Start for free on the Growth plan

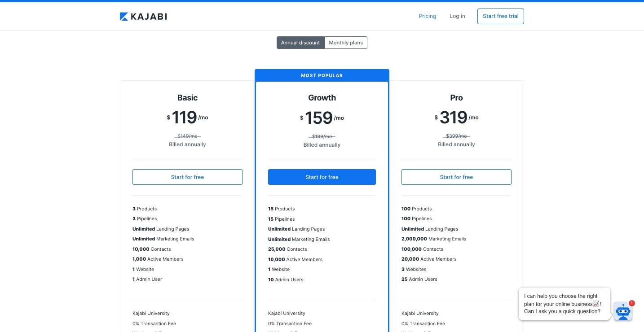(322, 177)
